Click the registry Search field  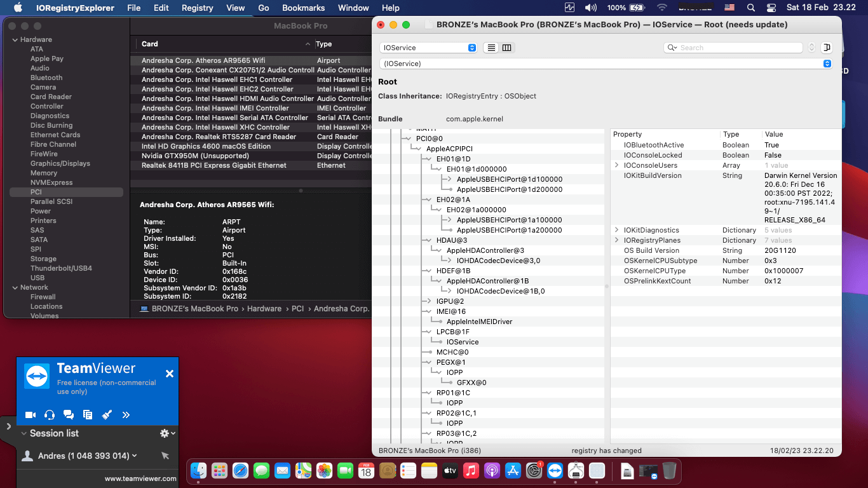tap(737, 48)
